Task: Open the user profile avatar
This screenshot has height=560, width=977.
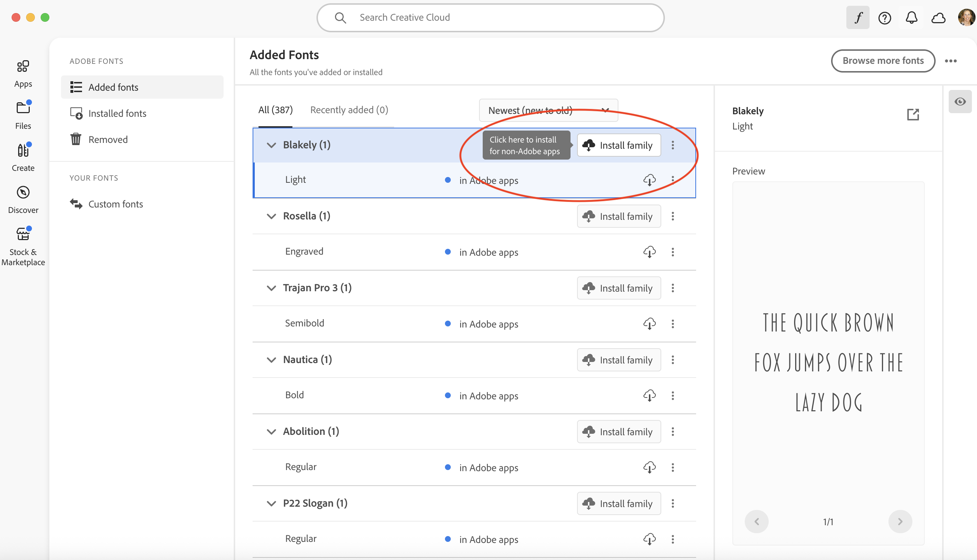Action: (966, 18)
